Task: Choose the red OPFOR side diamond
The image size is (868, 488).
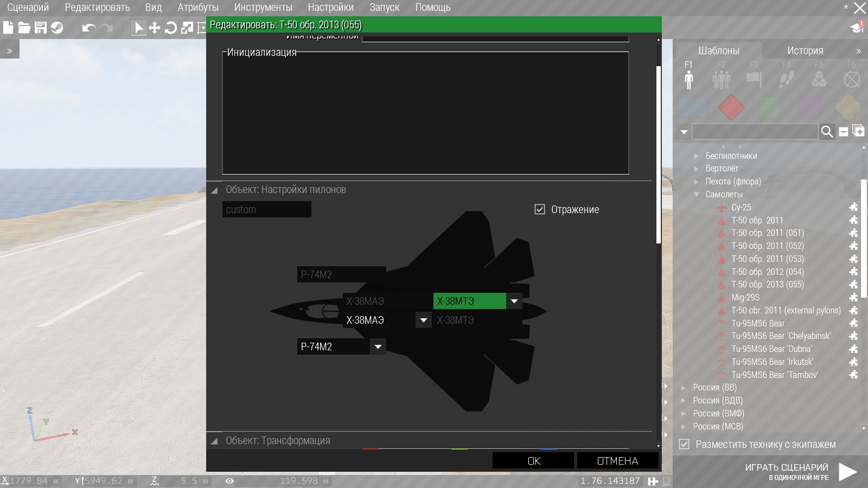Action: click(x=731, y=107)
